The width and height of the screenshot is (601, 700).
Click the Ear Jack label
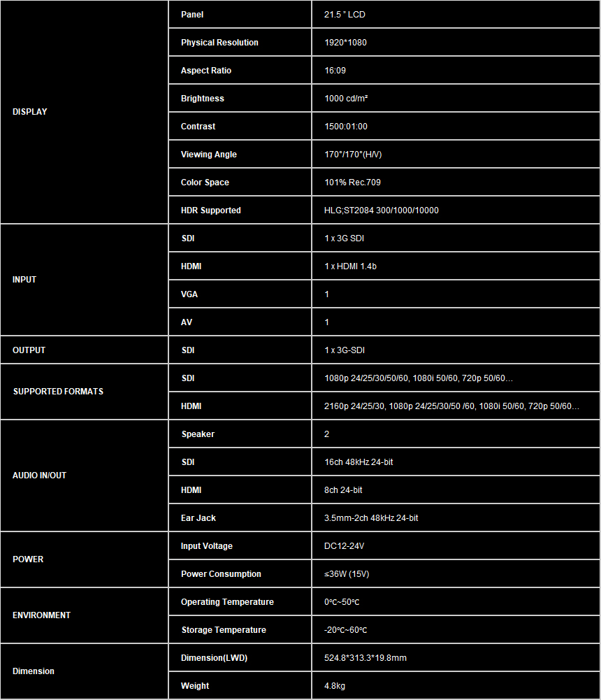point(198,518)
